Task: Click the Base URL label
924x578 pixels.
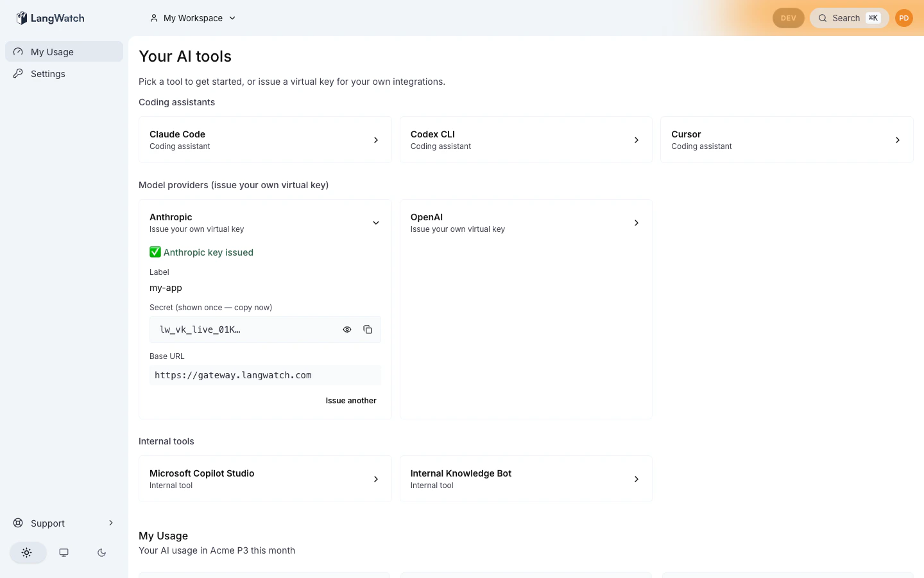Action: pos(167,356)
